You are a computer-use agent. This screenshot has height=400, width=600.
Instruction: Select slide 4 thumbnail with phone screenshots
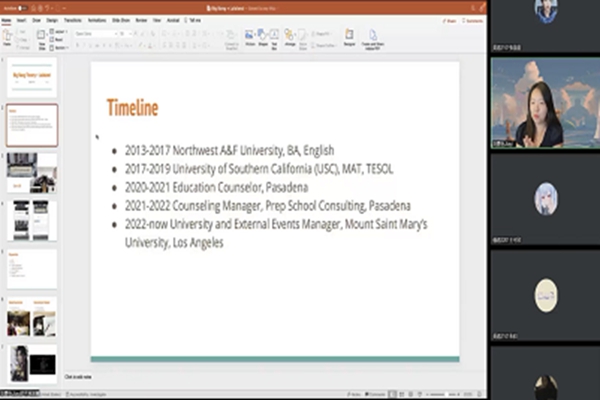[x=32, y=221]
